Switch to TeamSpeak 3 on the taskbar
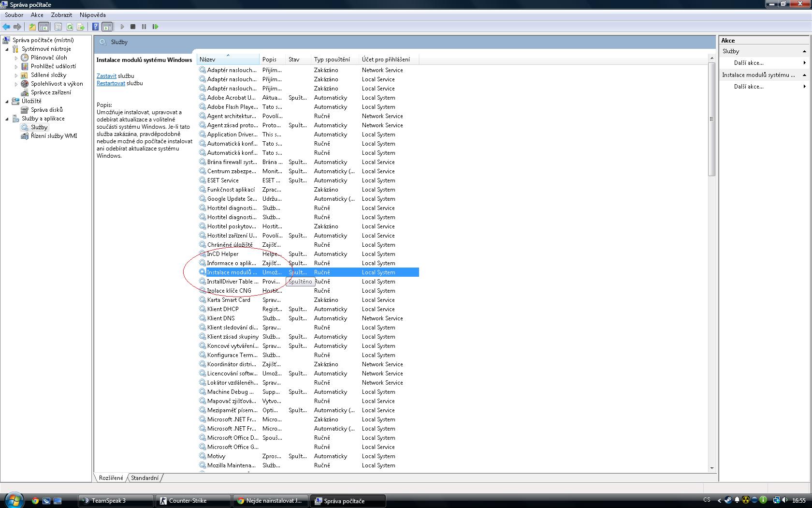This screenshot has height=508, width=812. pyautogui.click(x=116, y=501)
